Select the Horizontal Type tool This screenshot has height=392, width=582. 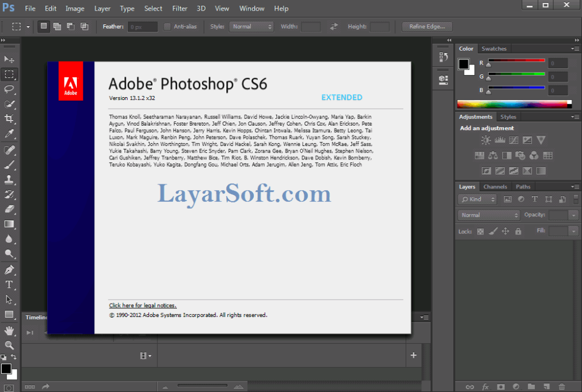click(x=9, y=284)
